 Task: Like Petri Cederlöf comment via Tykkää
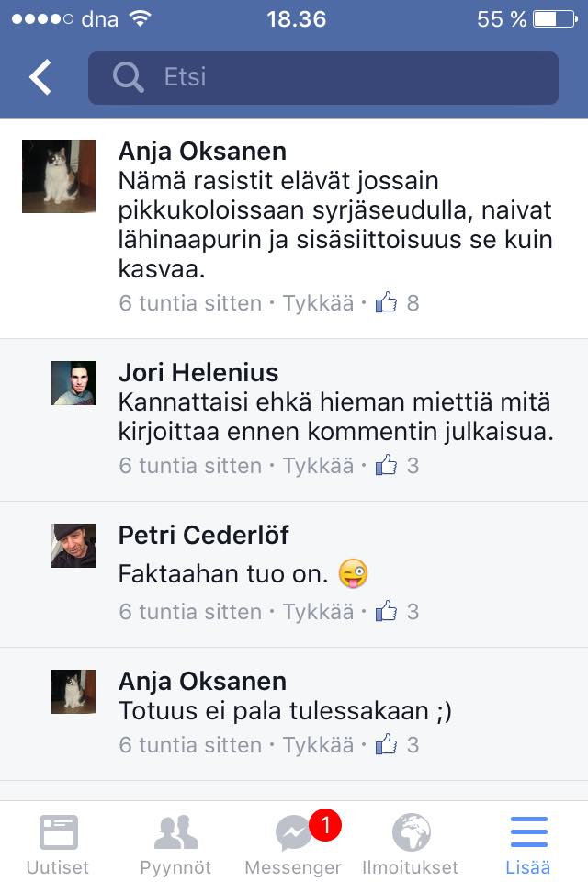pyautogui.click(x=318, y=612)
